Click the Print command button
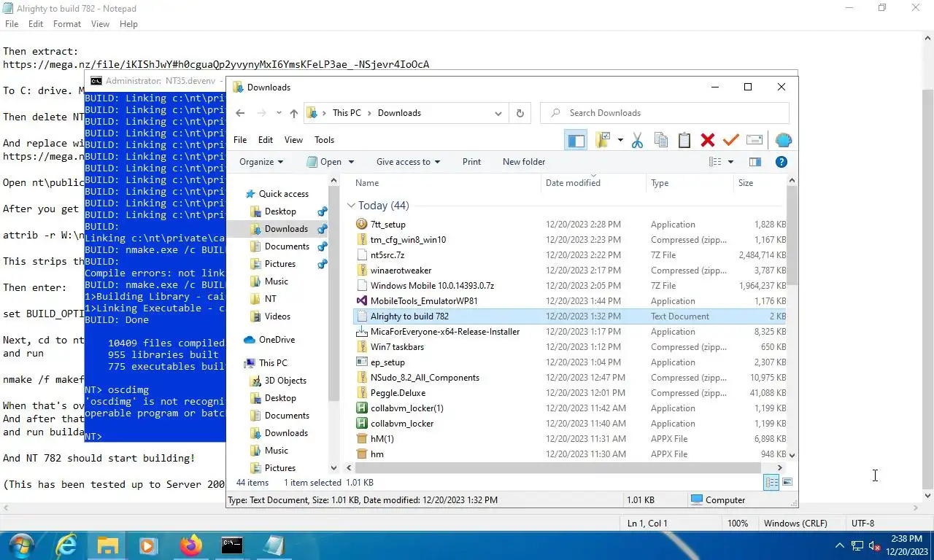This screenshot has height=560, width=934. click(471, 162)
